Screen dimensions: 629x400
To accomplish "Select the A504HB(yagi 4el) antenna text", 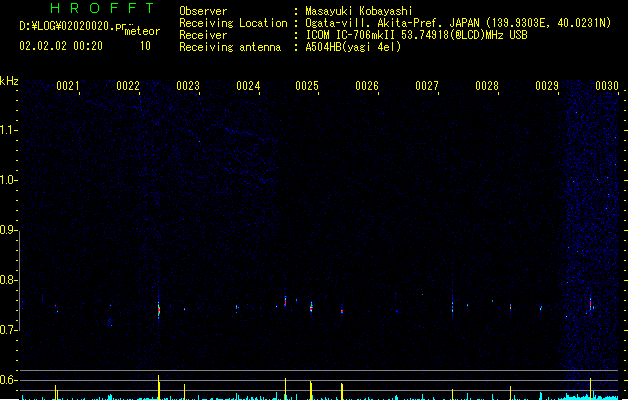I will (x=353, y=47).
